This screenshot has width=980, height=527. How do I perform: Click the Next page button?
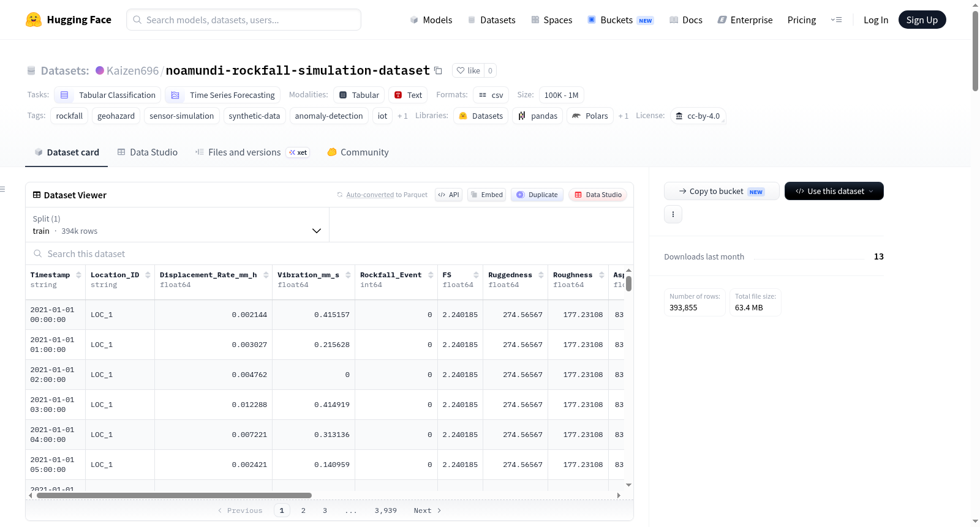428,510
